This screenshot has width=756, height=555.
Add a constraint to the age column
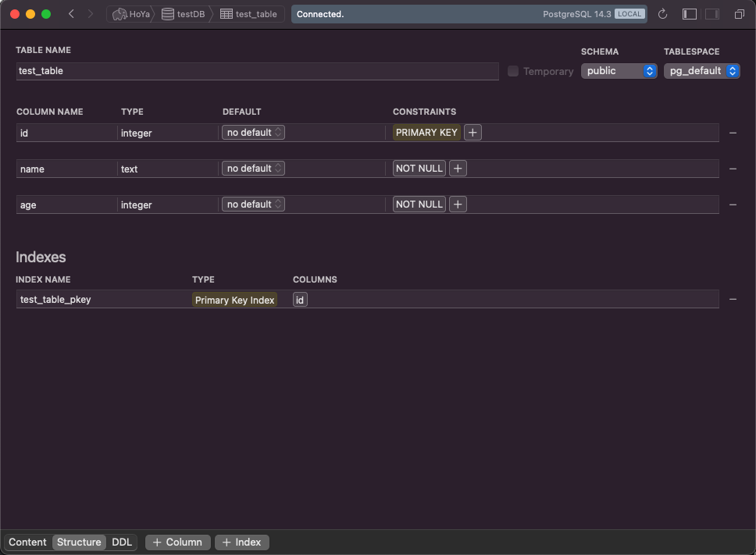tap(458, 205)
